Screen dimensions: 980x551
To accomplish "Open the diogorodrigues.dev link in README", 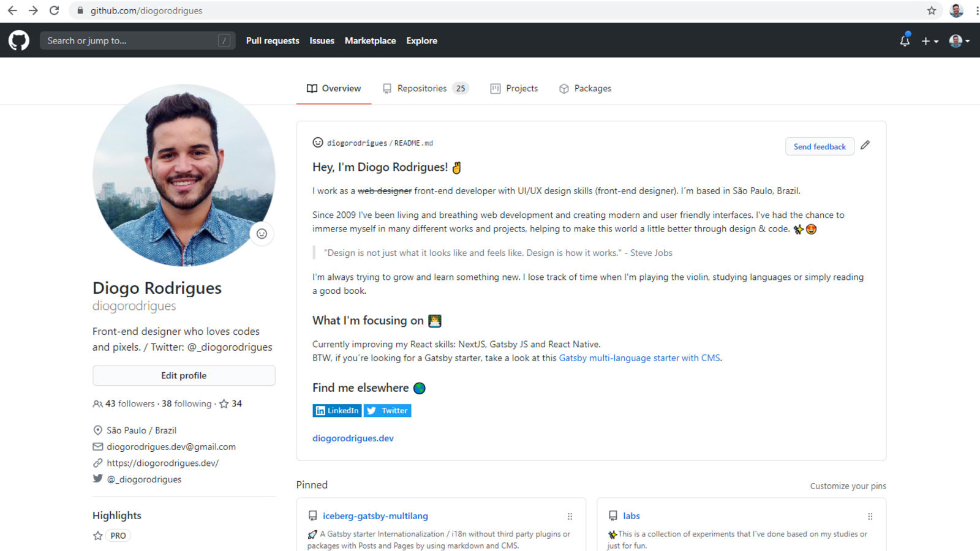I will click(x=353, y=438).
